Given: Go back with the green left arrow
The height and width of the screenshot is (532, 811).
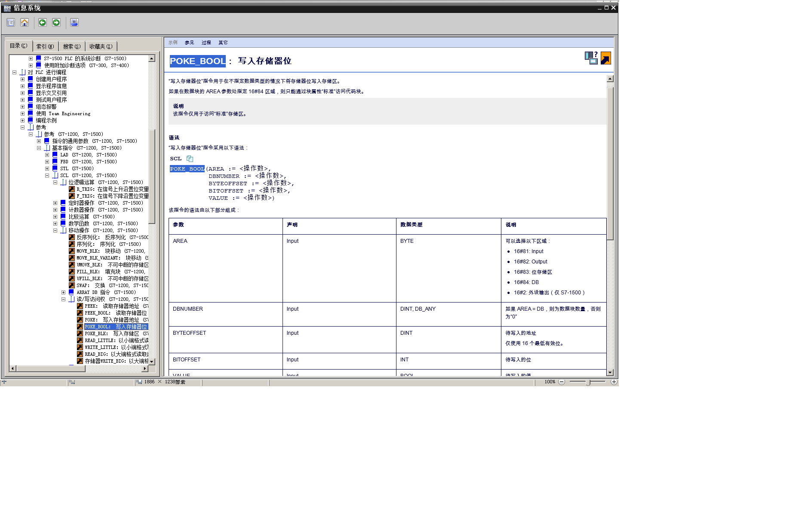Looking at the screenshot, I should click(x=42, y=22).
